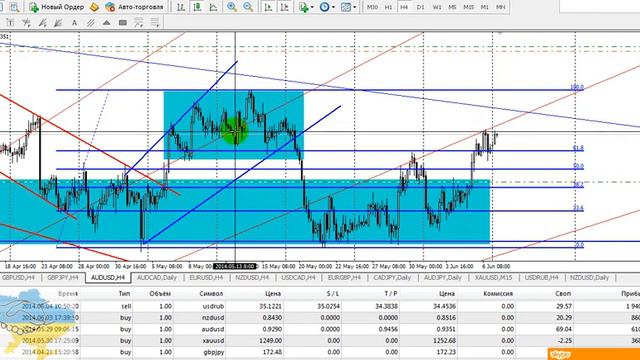640x360 pixels.
Task: Click the 34.3838 take profit value
Action: [386, 306]
